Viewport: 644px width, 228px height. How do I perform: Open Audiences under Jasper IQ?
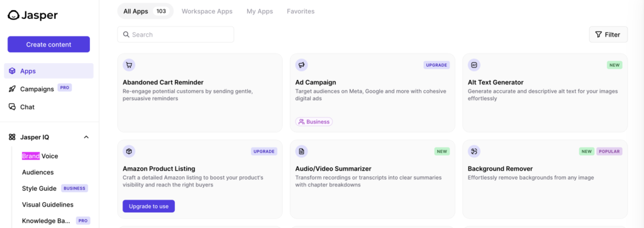tap(38, 172)
